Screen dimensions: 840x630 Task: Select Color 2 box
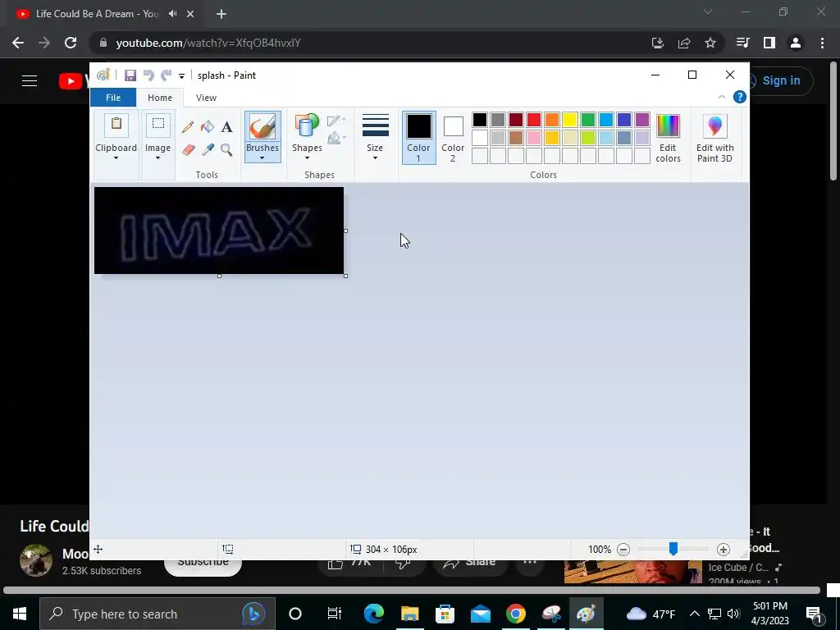453,138
